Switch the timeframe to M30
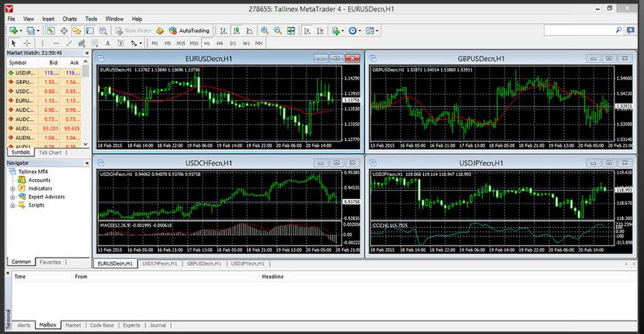The width and height of the screenshot is (644, 334). point(194,43)
